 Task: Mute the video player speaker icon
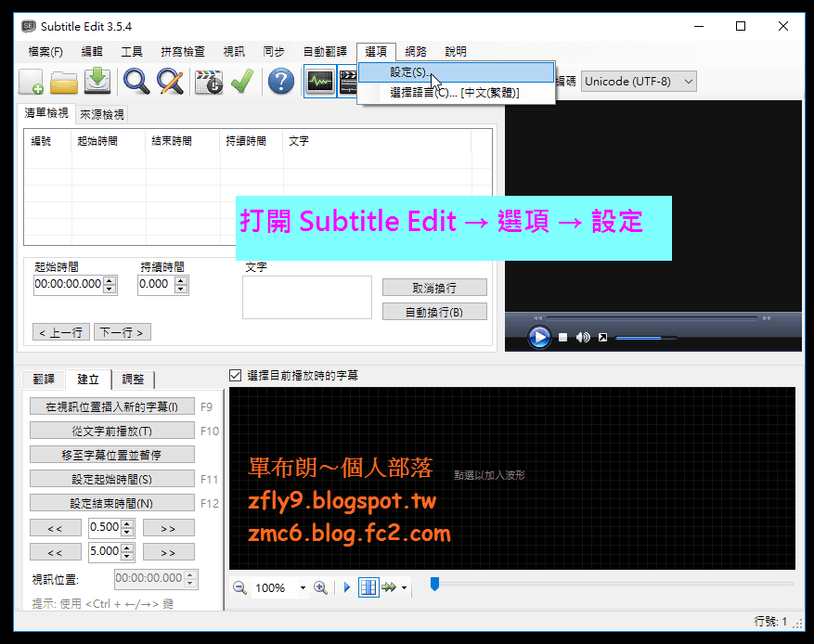pos(583,338)
